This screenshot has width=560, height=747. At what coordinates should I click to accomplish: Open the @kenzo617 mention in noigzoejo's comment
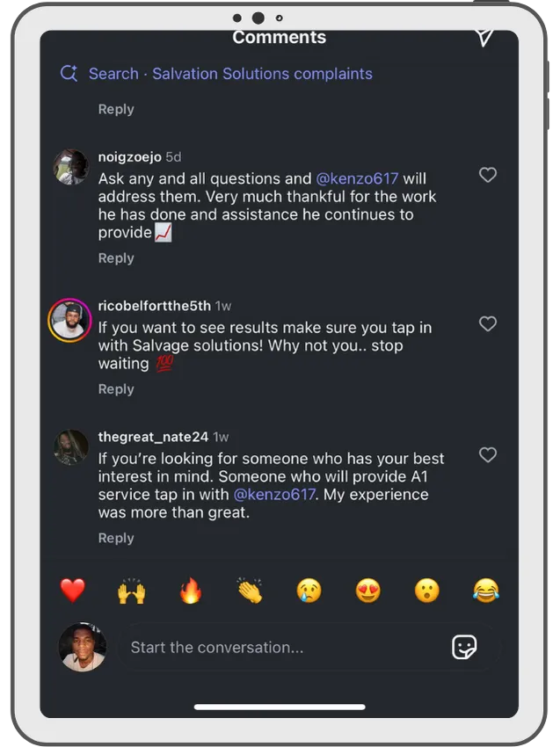357,178
